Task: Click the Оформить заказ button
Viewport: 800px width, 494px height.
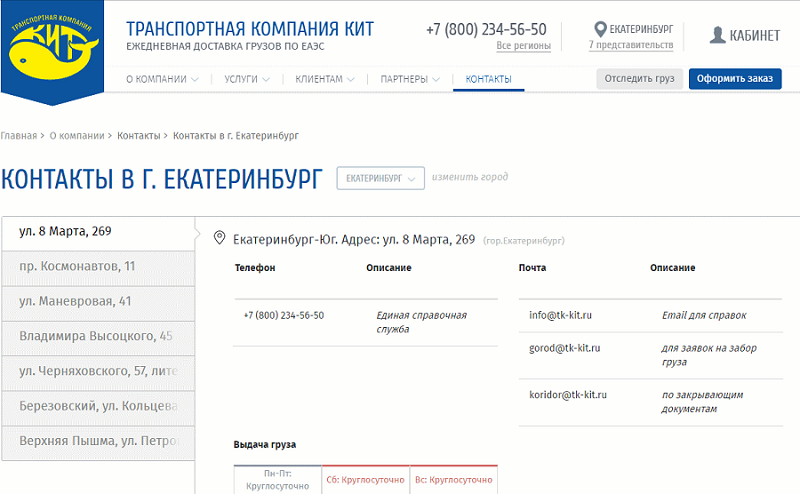Action: click(x=735, y=79)
